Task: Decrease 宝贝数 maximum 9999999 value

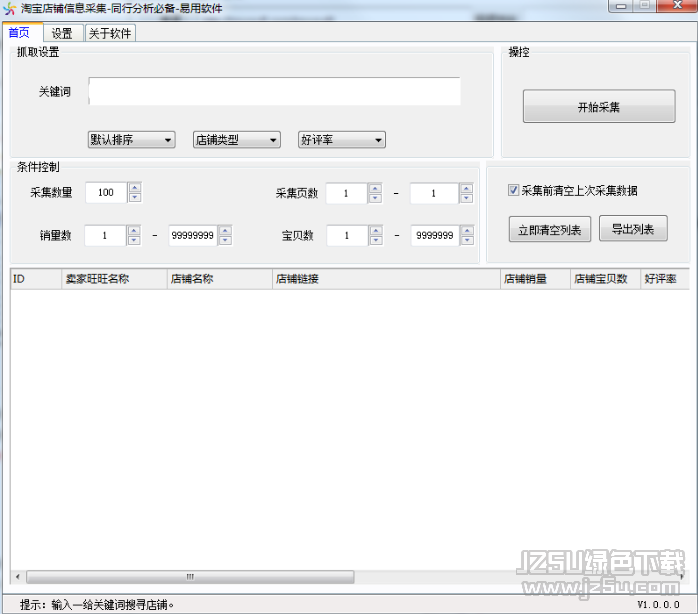Action: click(467, 240)
